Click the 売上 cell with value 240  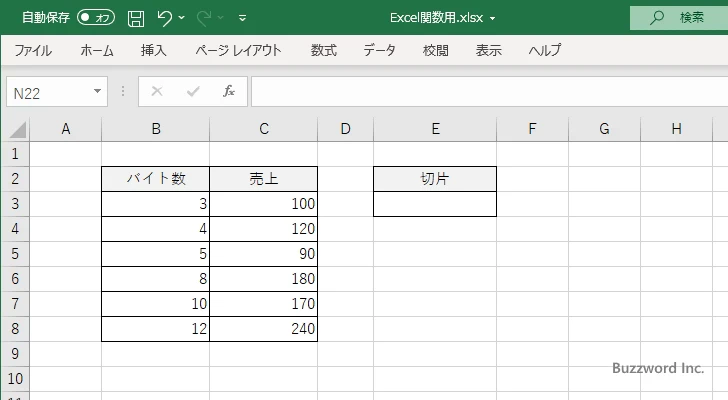264,329
